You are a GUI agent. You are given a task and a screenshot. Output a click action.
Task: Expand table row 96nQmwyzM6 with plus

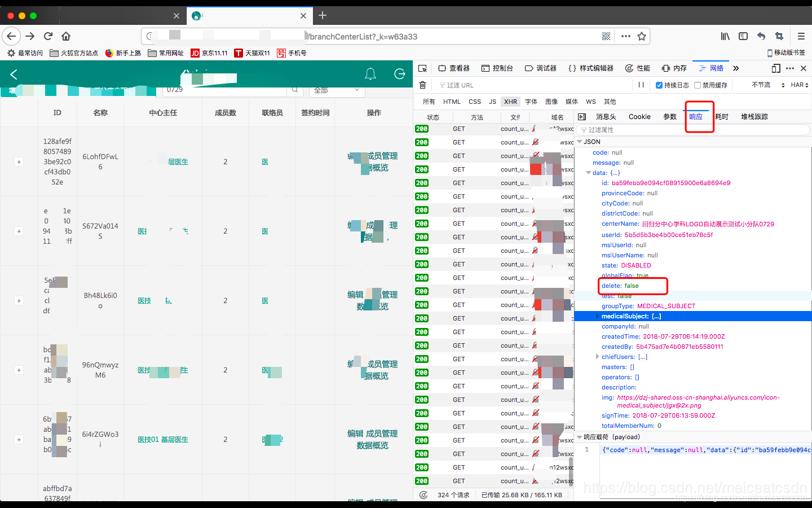(19, 370)
